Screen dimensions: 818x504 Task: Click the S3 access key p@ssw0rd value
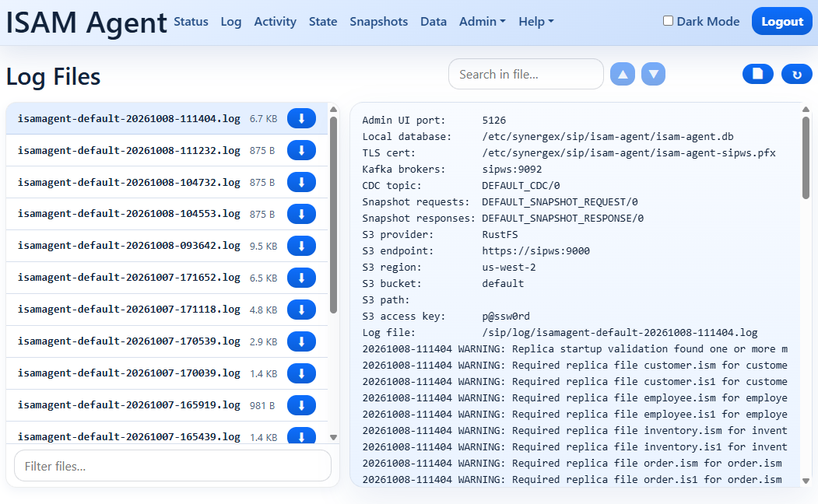point(506,316)
